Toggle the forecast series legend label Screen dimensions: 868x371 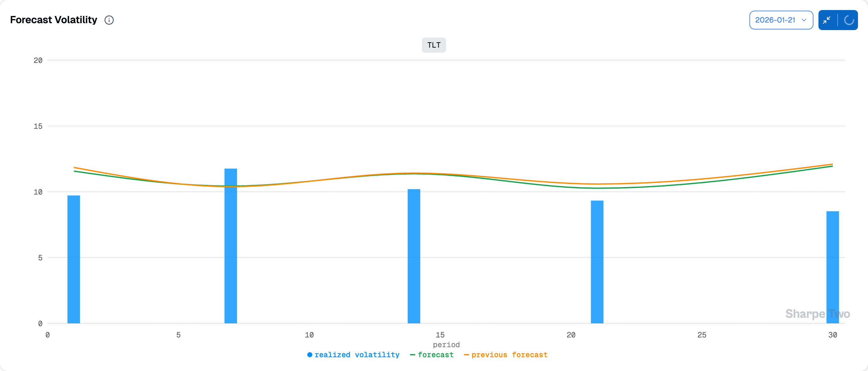[x=435, y=354]
